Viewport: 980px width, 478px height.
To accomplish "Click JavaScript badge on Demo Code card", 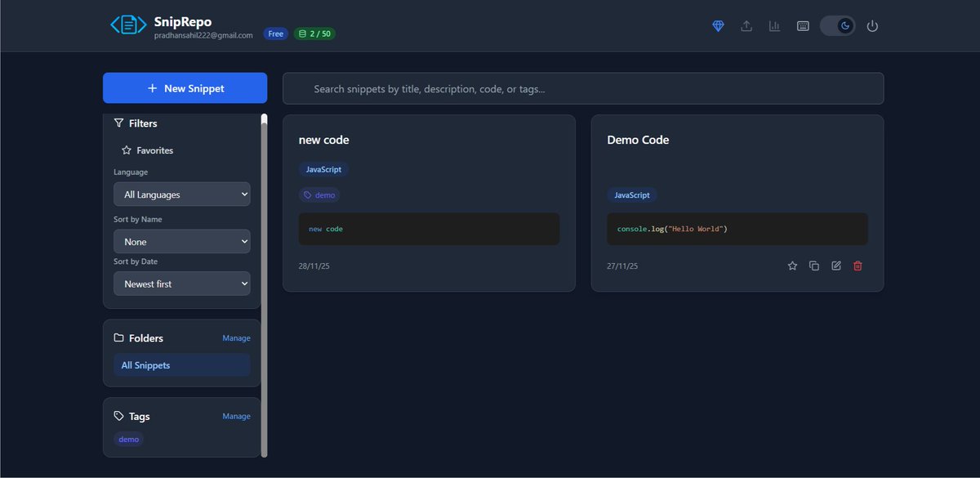I will coord(632,195).
